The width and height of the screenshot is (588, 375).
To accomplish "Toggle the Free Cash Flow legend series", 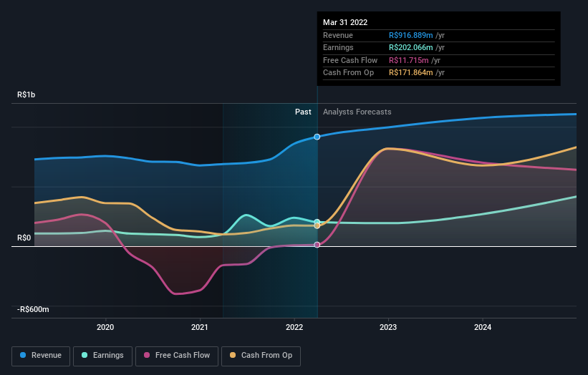I will (177, 356).
